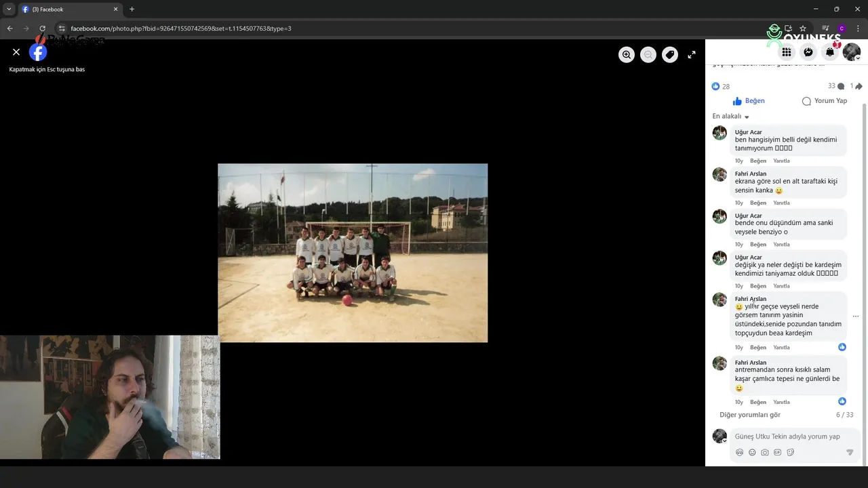Open the notifications bell
The image size is (868, 488).
click(830, 52)
